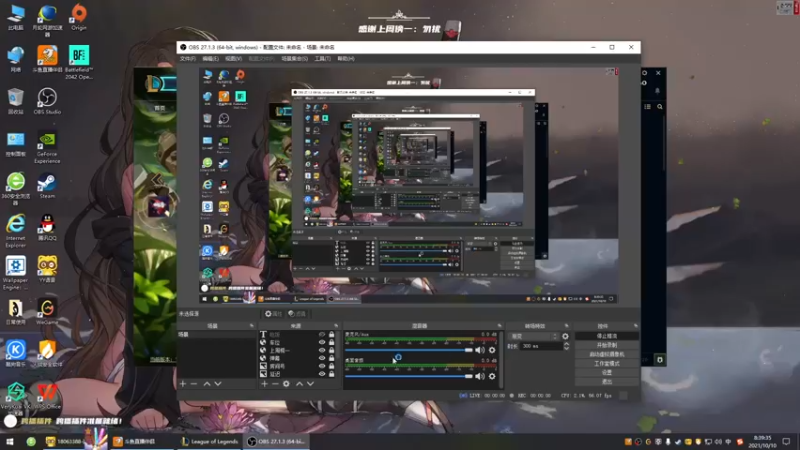Pop out the controls dock corner icon

click(636, 326)
